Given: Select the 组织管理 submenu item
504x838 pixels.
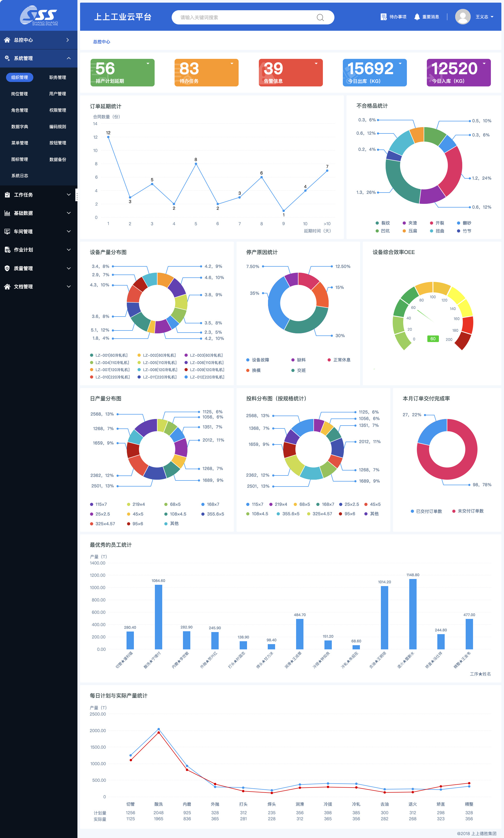Looking at the screenshot, I should click(20, 77).
